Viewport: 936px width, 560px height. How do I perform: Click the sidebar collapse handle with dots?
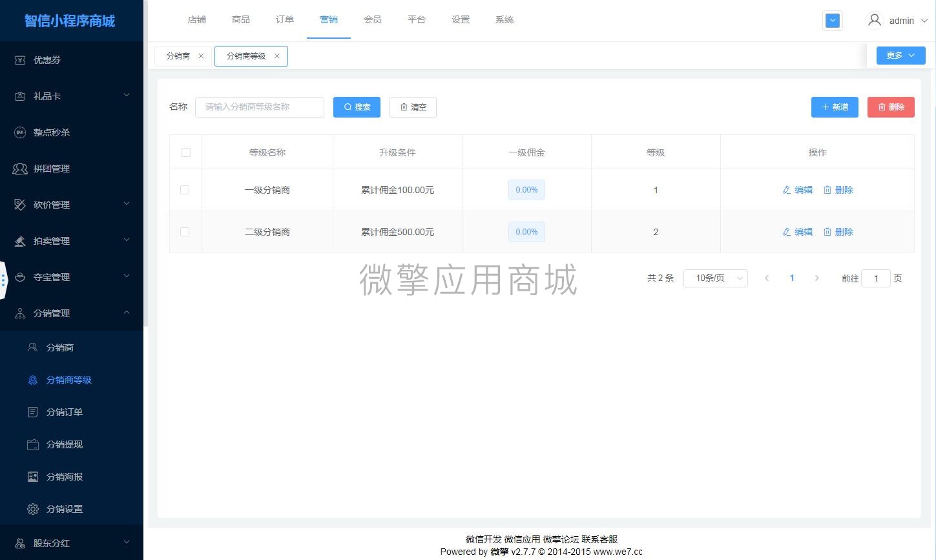(3, 280)
